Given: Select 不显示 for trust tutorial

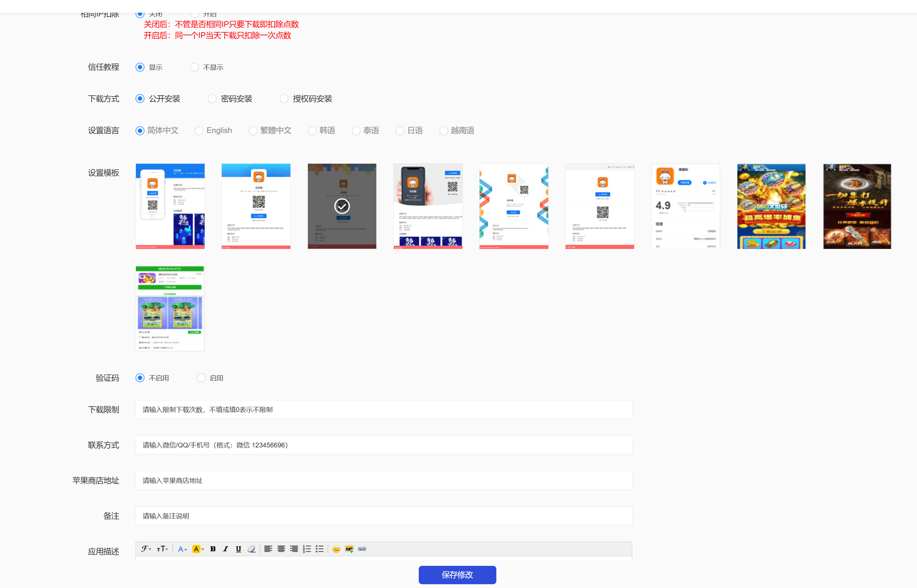Looking at the screenshot, I should pyautogui.click(x=195, y=67).
